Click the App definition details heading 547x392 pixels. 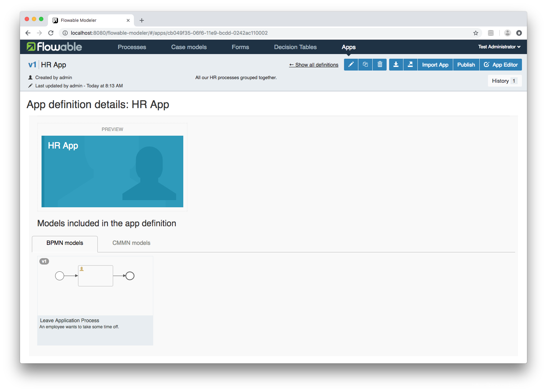click(98, 105)
